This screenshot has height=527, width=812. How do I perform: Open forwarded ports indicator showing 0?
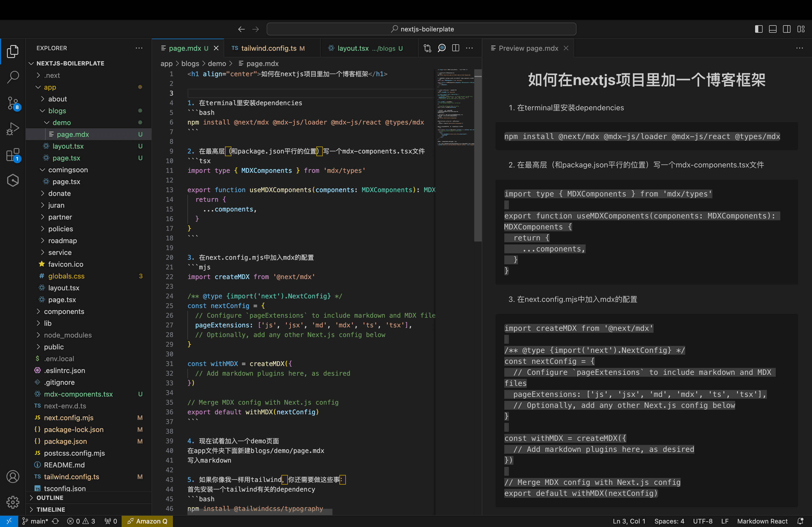(111, 521)
